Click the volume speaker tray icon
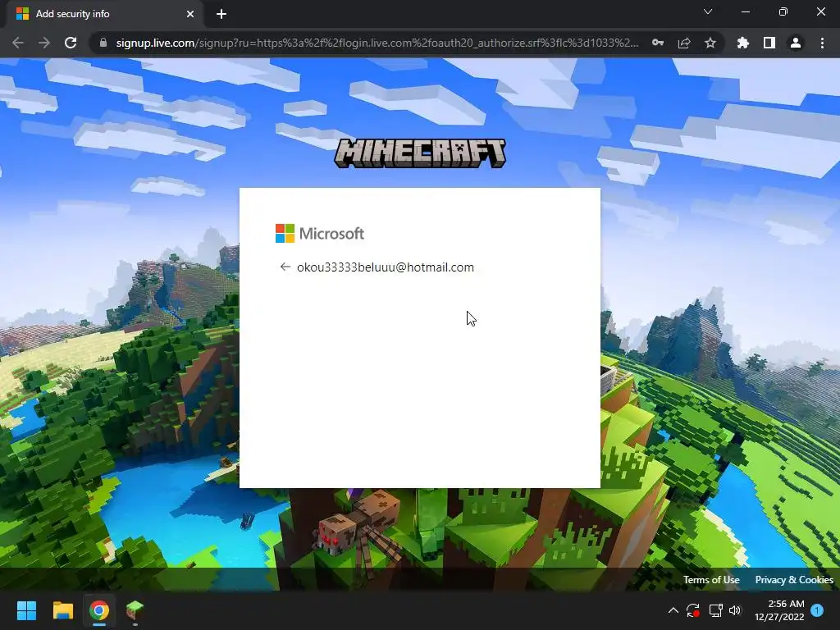 point(735,610)
